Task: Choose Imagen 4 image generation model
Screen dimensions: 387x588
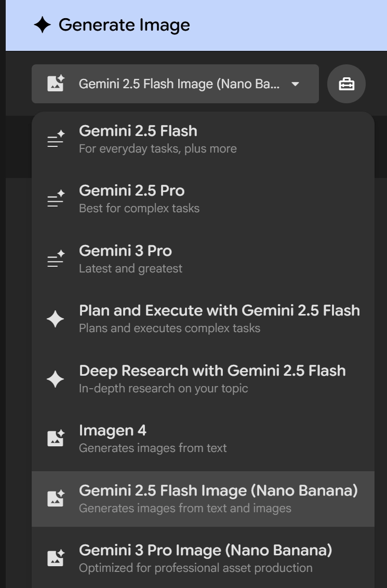Action: pos(203,439)
